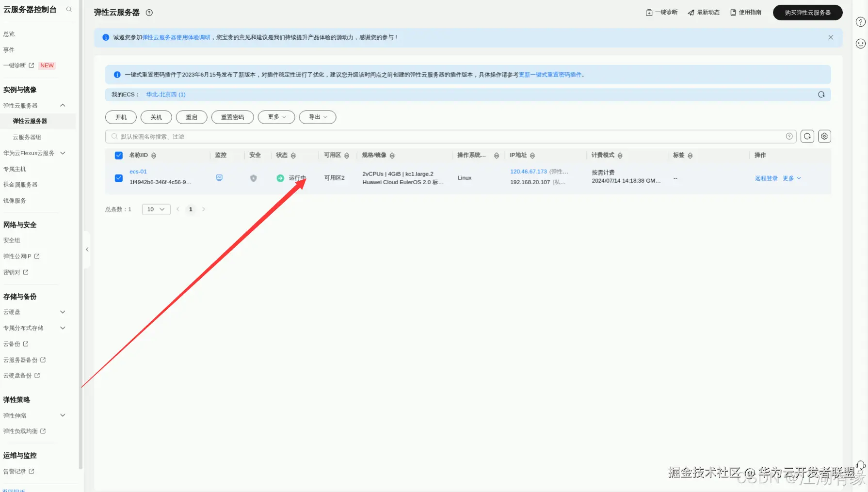This screenshot has height=492, width=868.
Task: Sort by 状态 column
Action: [293, 156]
